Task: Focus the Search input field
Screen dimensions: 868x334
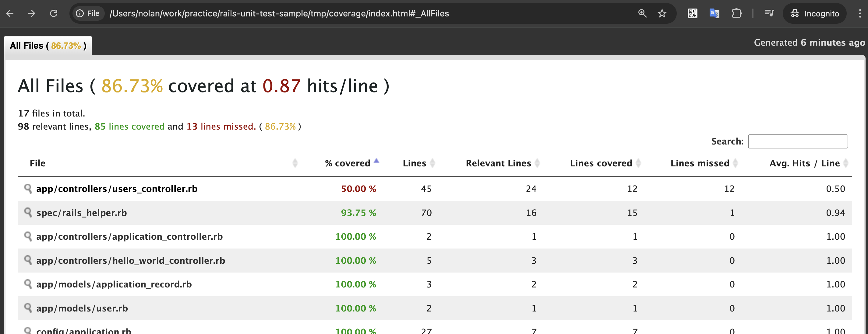Action: 797,141
